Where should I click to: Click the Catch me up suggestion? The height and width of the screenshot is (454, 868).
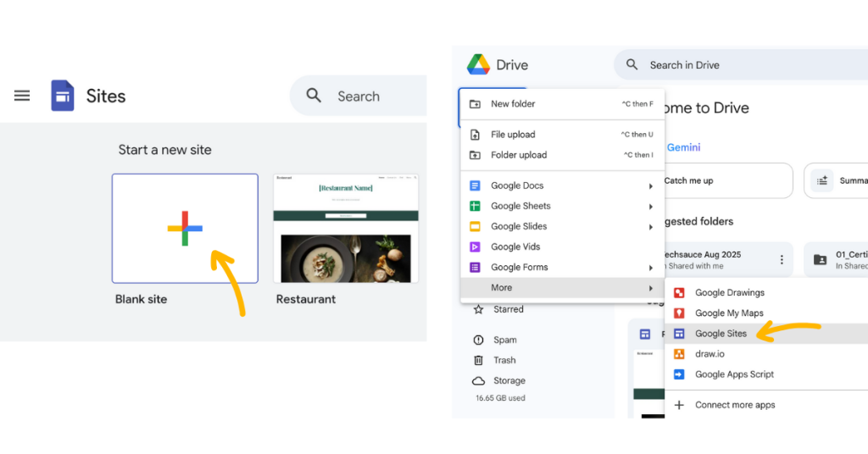tap(728, 180)
